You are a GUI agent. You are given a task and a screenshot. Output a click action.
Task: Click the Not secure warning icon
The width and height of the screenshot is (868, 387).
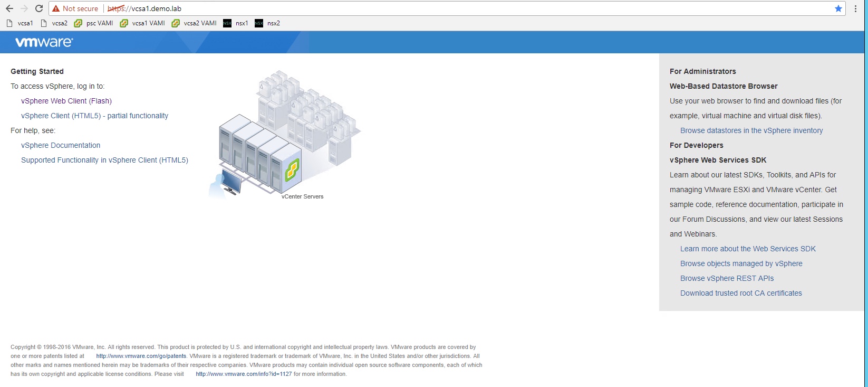[x=56, y=8]
